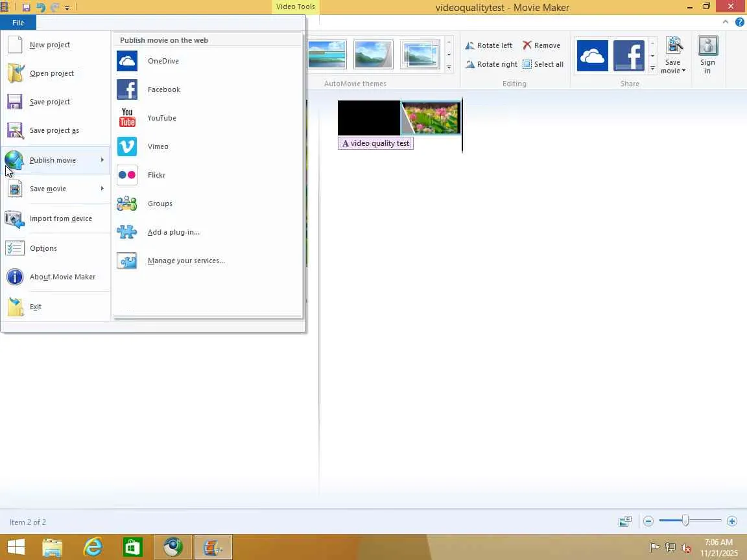Show previous row in the Share gallery
Screen dimensions: 747x560
tap(653, 43)
